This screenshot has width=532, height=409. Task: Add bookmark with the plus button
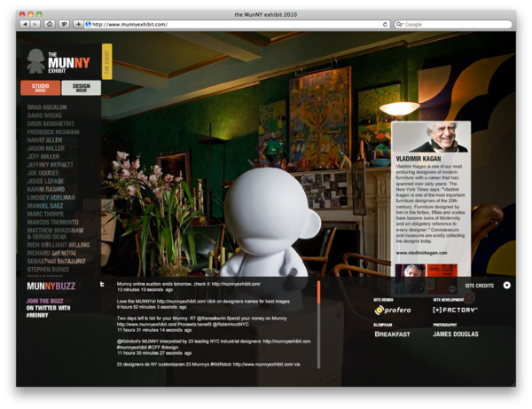78,24
